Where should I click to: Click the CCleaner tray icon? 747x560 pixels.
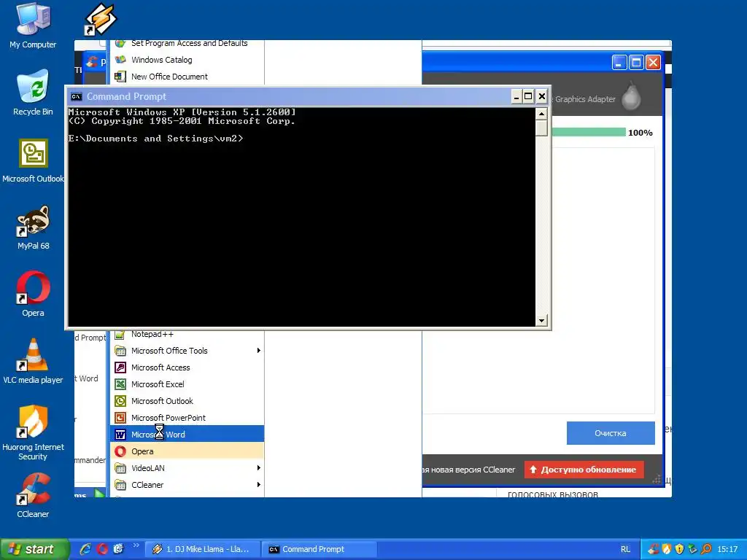(x=653, y=549)
